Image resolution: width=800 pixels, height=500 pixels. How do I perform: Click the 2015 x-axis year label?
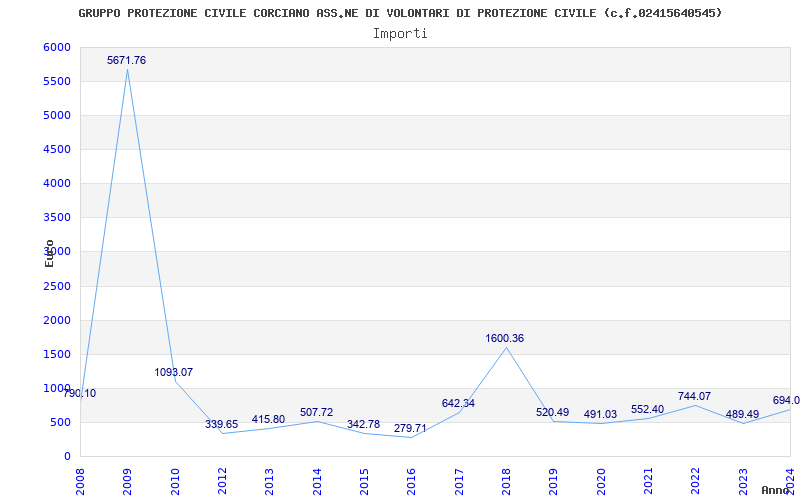click(364, 481)
